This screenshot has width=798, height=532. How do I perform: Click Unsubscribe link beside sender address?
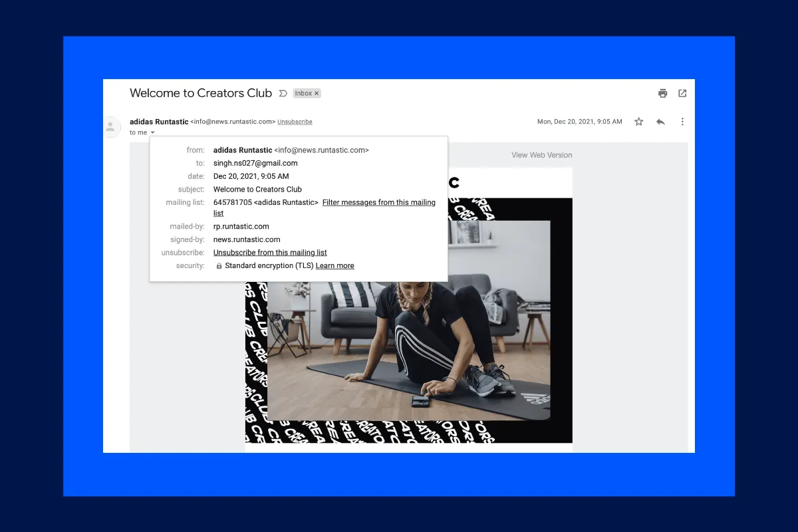coord(295,122)
